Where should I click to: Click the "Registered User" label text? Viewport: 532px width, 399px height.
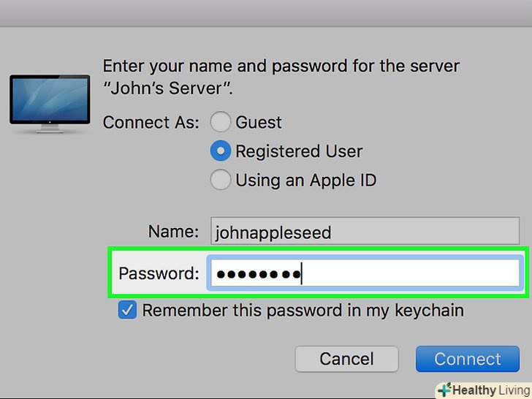coord(299,151)
